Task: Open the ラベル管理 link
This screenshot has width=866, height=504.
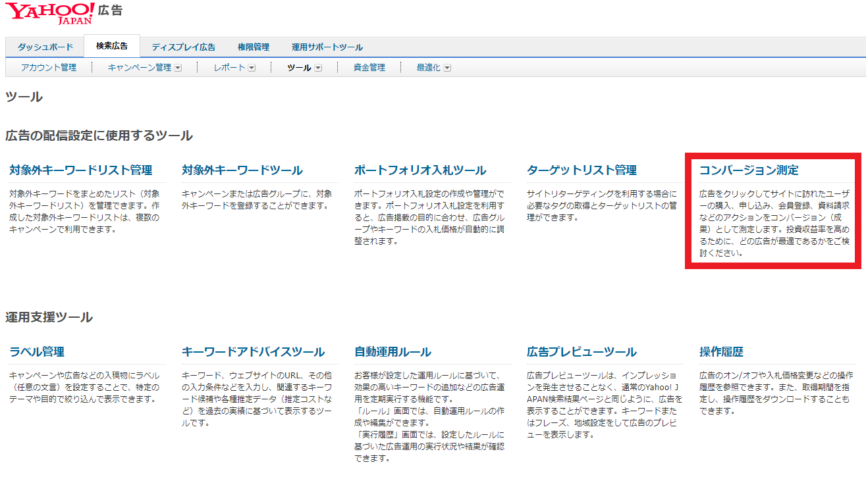Action: pyautogui.click(x=37, y=352)
